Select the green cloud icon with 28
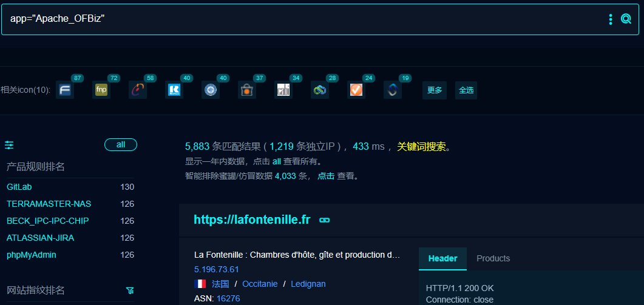644x305 pixels. click(319, 90)
